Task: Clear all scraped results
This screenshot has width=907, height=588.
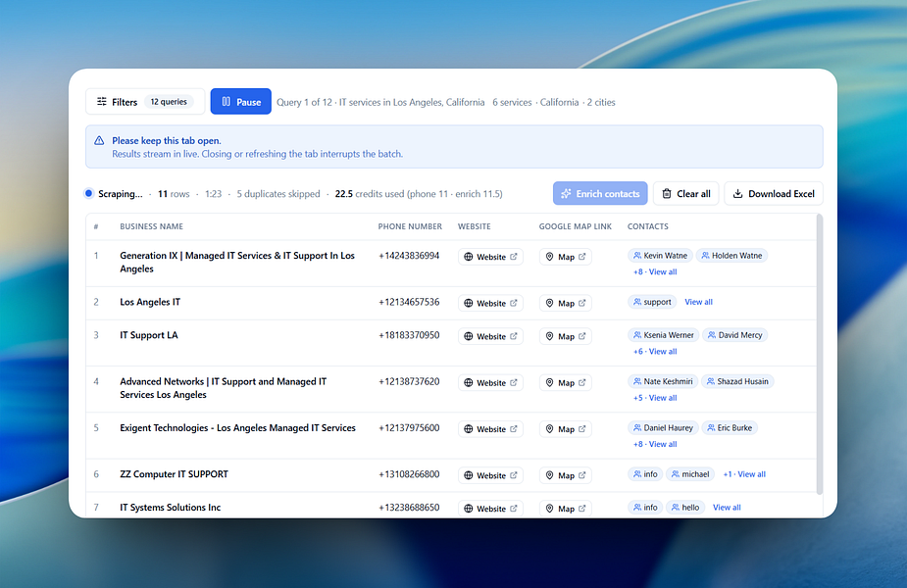Action: (686, 194)
